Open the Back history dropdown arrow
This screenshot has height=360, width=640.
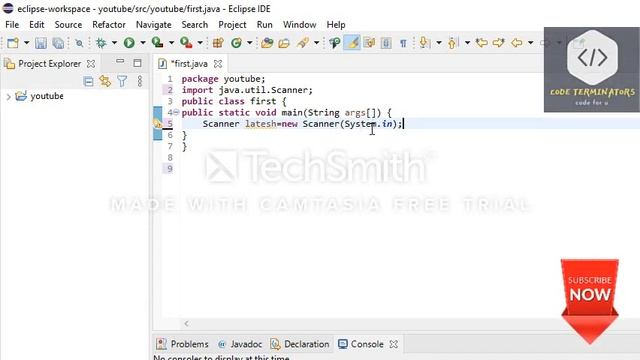(531, 43)
